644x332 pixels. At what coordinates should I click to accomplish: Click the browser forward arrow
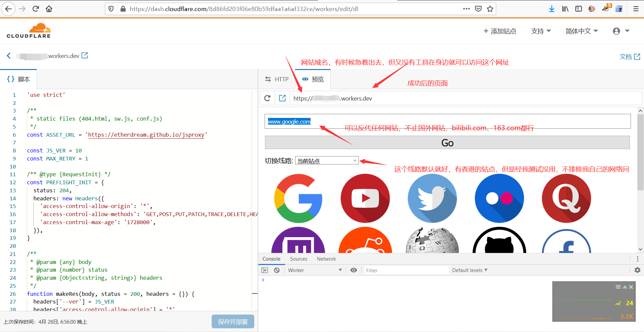22,9
